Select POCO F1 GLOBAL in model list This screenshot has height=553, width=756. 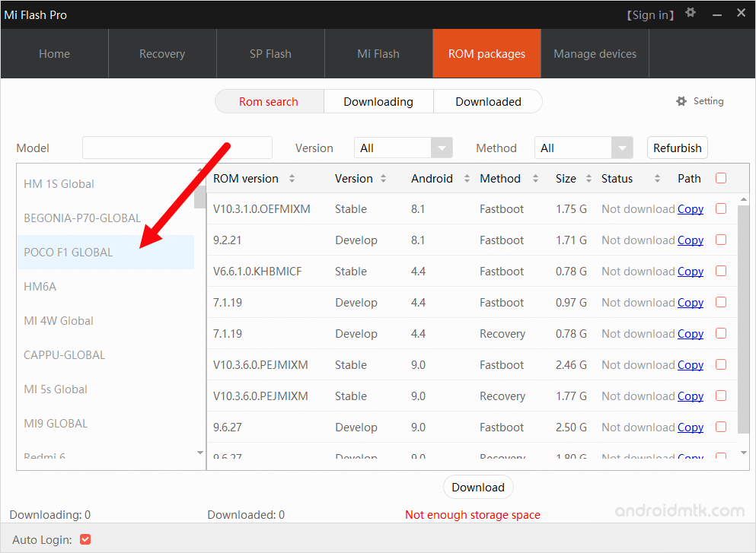(69, 252)
